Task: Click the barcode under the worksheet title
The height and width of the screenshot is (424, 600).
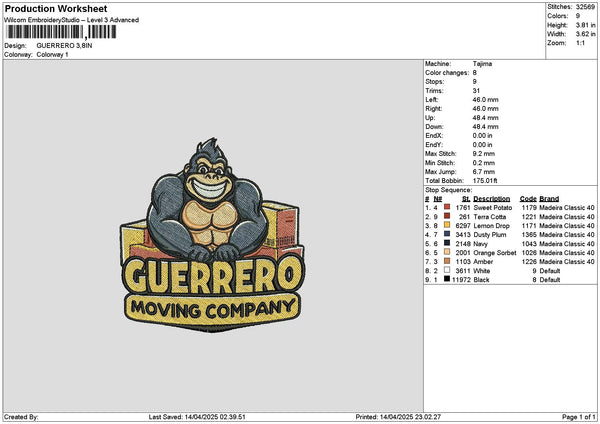Action: (61, 32)
